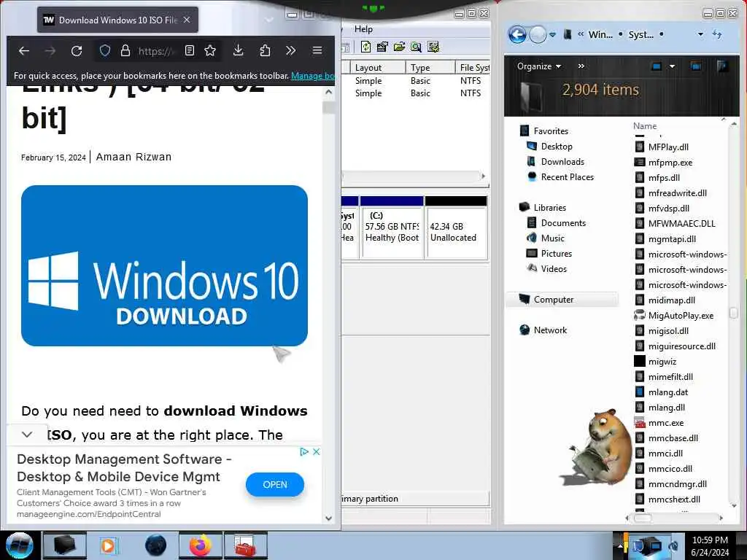This screenshot has width=747, height=560.
Task: Open the view options dropdown arrow
Action: point(672,66)
